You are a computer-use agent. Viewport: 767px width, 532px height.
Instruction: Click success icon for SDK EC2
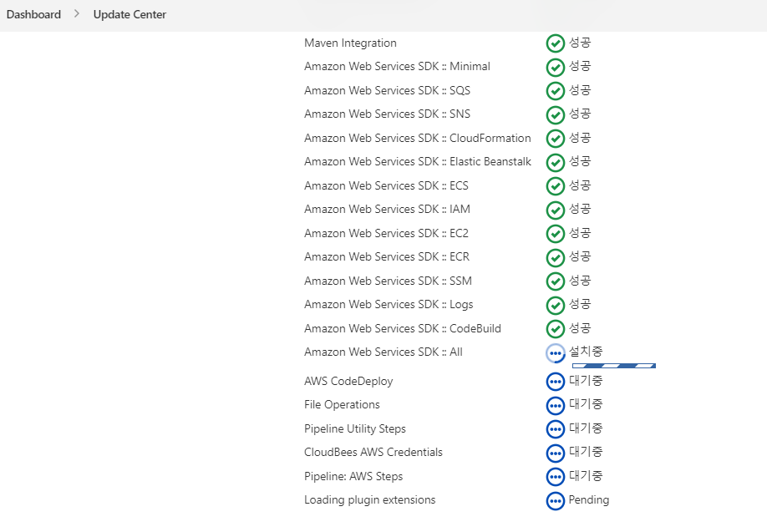(x=555, y=234)
